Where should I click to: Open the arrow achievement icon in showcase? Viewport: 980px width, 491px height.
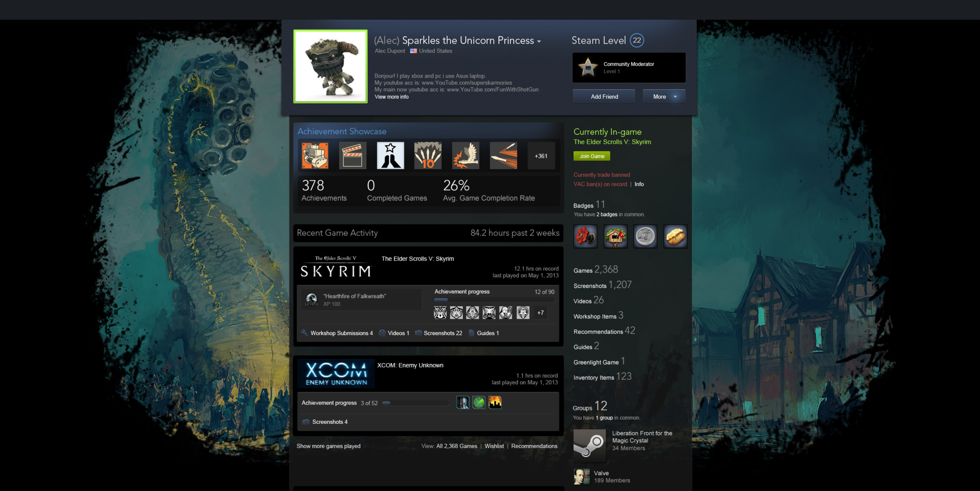tap(503, 156)
